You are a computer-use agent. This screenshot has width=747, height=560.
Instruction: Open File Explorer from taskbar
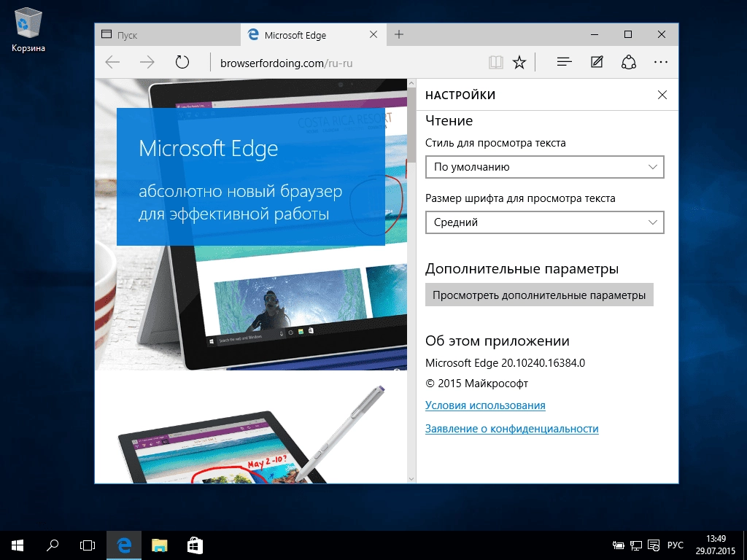tap(160, 545)
